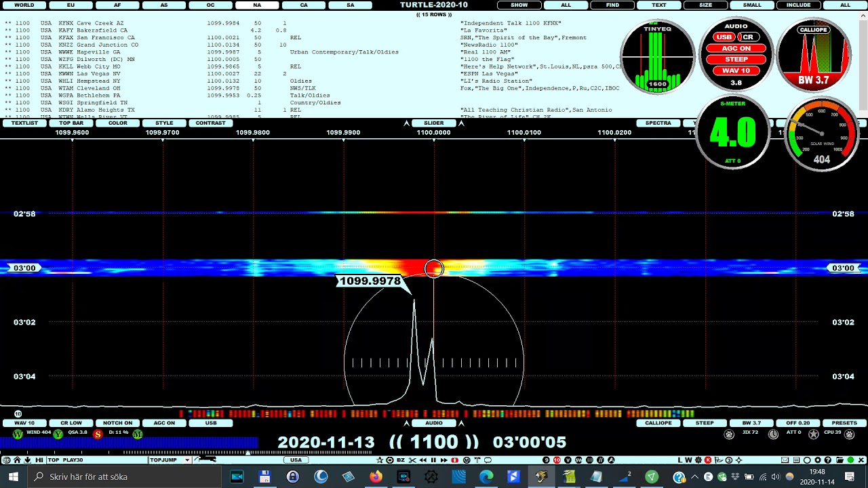Click the star favorite icon in bottom toolbar
The height and width of the screenshot is (488, 868).
[x=380, y=460]
